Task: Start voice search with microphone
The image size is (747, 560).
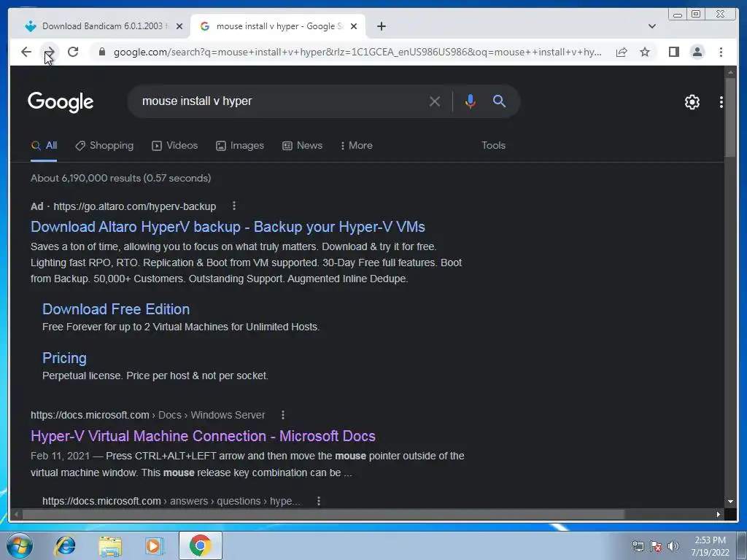Action: pos(471,101)
